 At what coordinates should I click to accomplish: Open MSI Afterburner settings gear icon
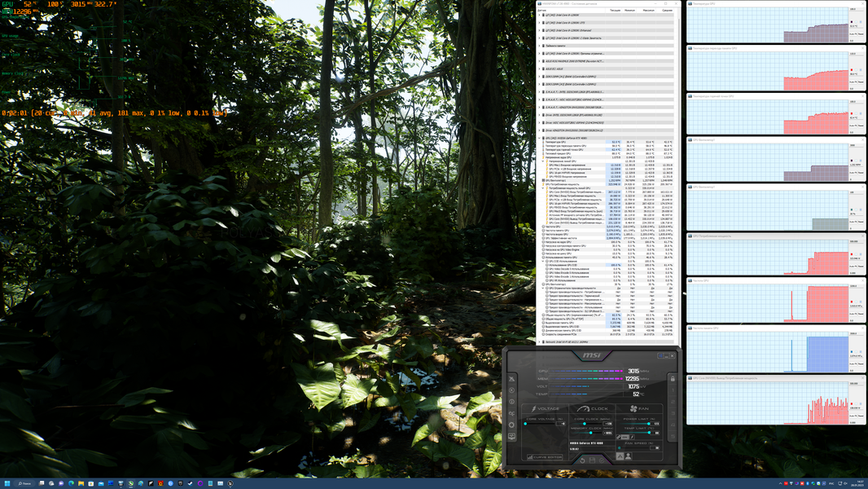tap(511, 425)
